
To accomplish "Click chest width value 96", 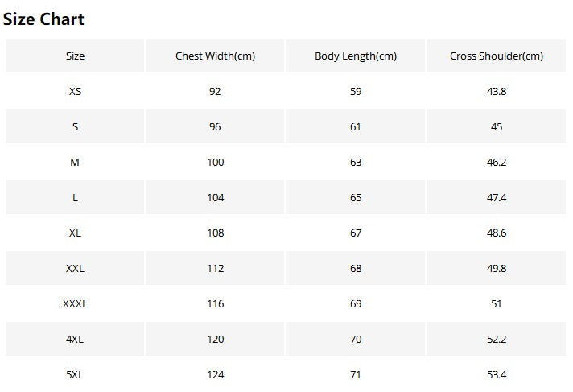I will 215,127.
